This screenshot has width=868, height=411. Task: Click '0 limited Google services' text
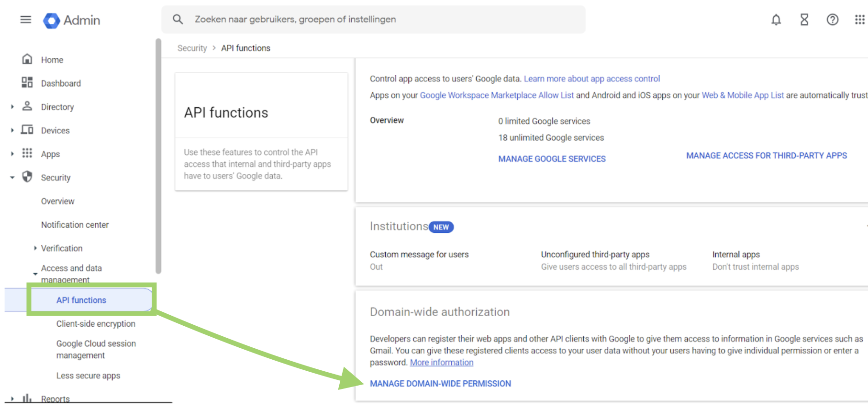pos(544,121)
